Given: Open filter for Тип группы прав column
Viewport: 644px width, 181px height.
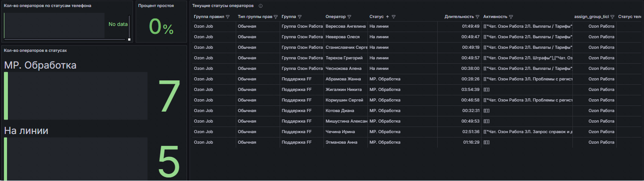Looking at the screenshot, I should tap(275, 17).
